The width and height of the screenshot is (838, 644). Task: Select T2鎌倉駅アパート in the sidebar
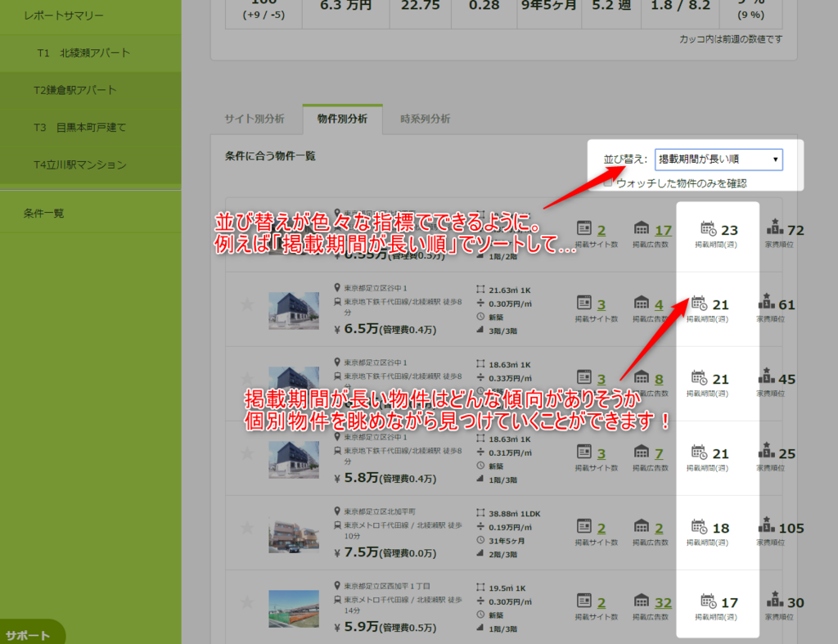(x=90, y=90)
